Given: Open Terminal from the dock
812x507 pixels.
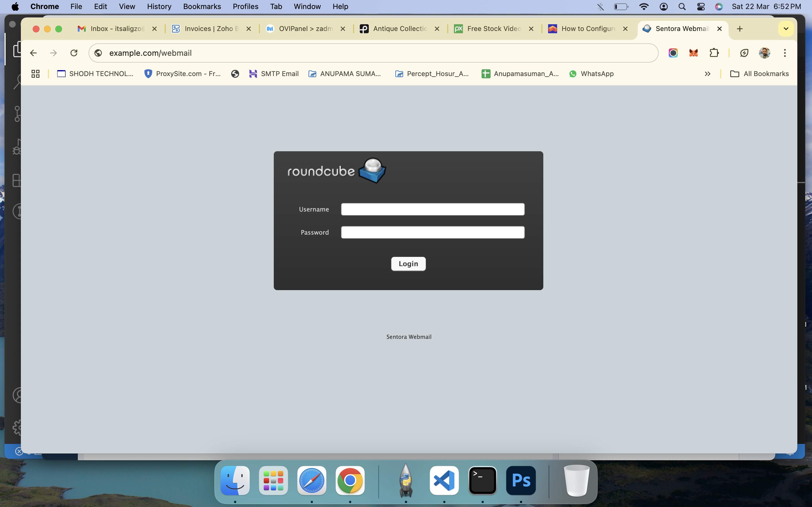Looking at the screenshot, I should 482,481.
